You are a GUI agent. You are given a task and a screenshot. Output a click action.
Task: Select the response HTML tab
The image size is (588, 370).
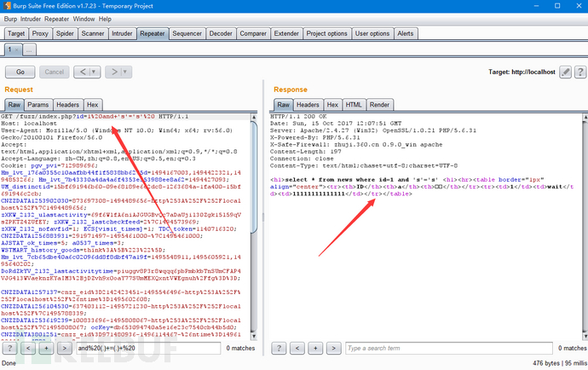tap(354, 105)
